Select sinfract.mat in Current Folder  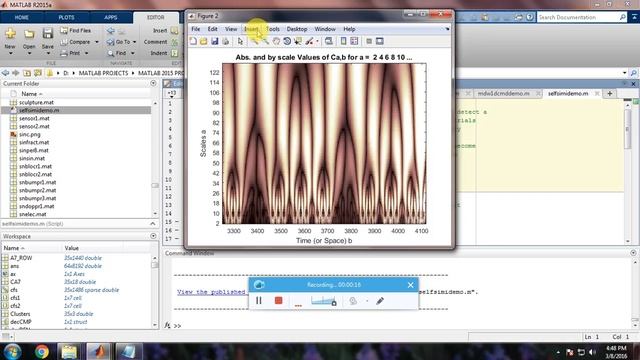point(34,142)
